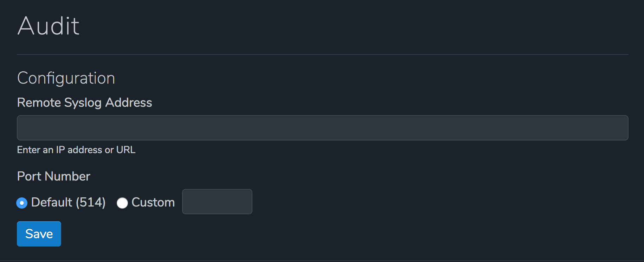The image size is (644, 262).
Task: Click the "(514)" port value text
Action: tap(91, 202)
